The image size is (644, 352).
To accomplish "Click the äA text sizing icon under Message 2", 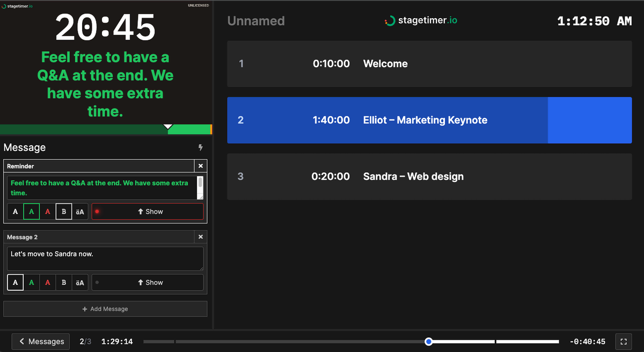I will pyautogui.click(x=79, y=282).
